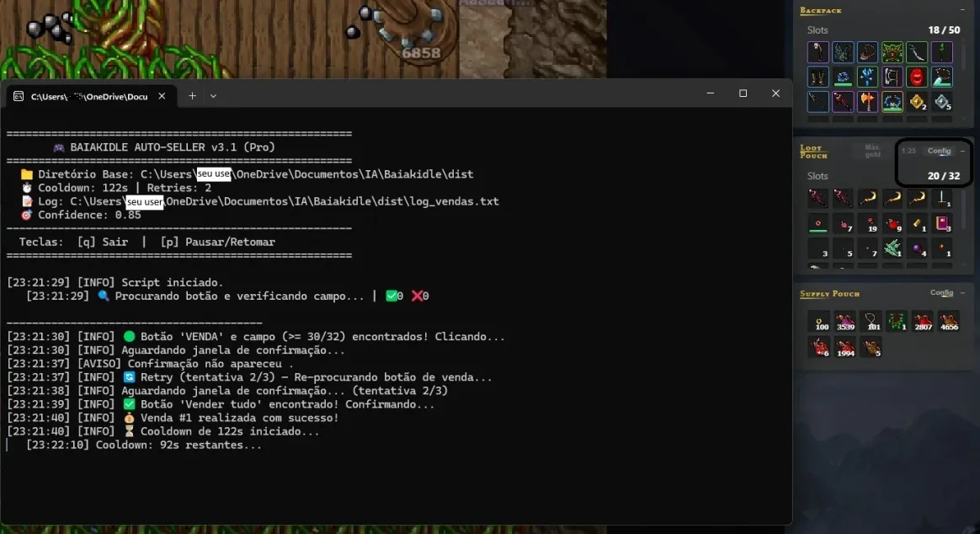Select the ring stack of 100
Viewport: 980px width, 534px height.
(x=819, y=322)
